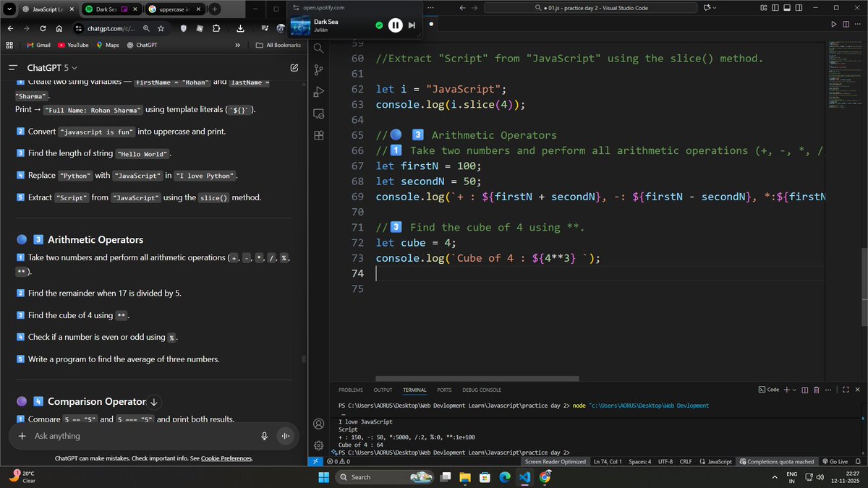Toggle the microphone in ChatGPT input
The height and width of the screenshot is (488, 868).
click(265, 436)
